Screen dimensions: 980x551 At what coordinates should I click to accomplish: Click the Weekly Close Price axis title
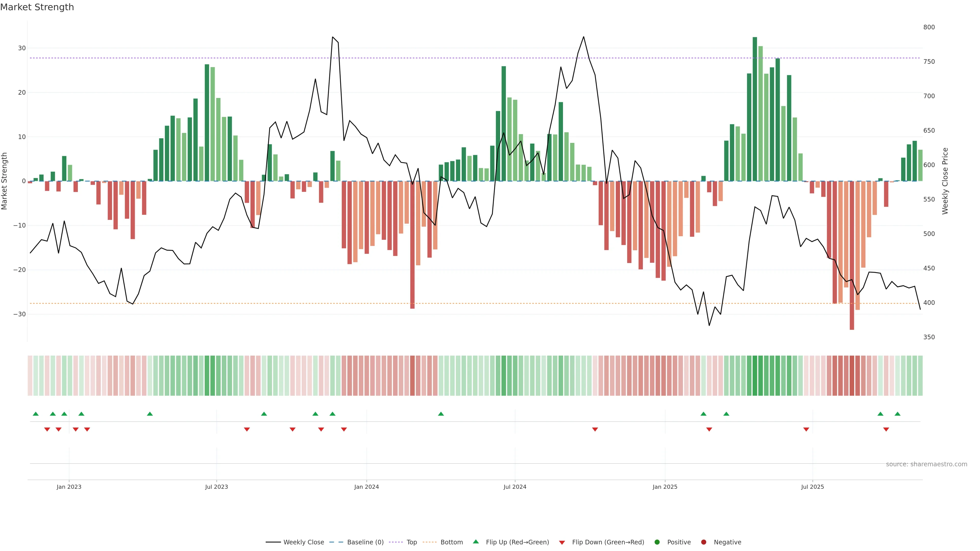945,181
